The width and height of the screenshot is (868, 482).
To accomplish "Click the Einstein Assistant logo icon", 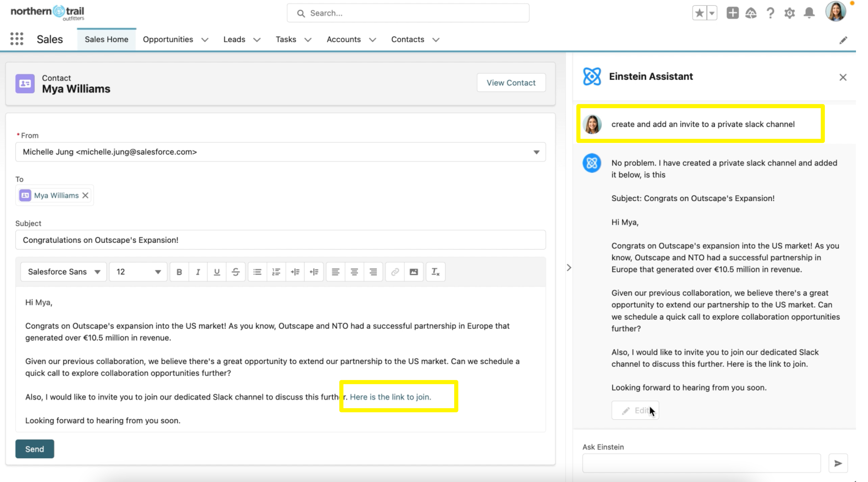I will pyautogui.click(x=592, y=77).
